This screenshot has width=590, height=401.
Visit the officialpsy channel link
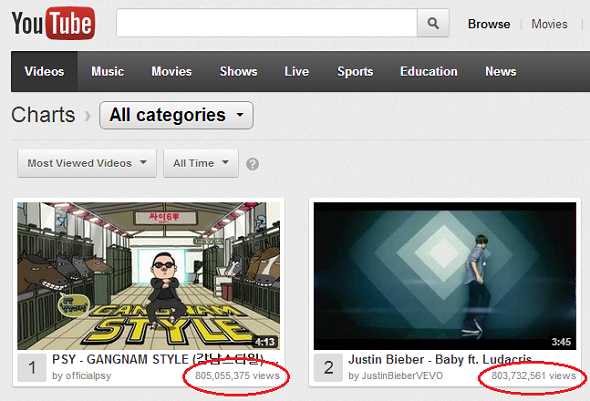click(82, 376)
